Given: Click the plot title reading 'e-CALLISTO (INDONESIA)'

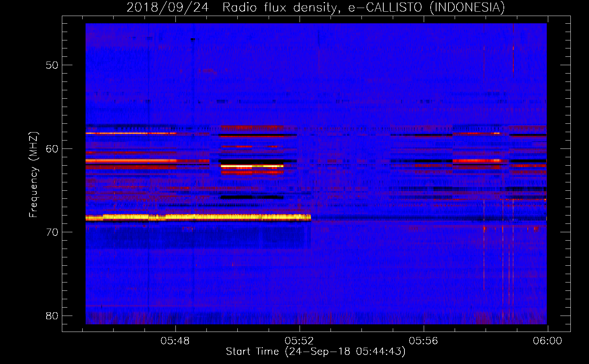Looking at the screenshot, I should [x=426, y=7].
